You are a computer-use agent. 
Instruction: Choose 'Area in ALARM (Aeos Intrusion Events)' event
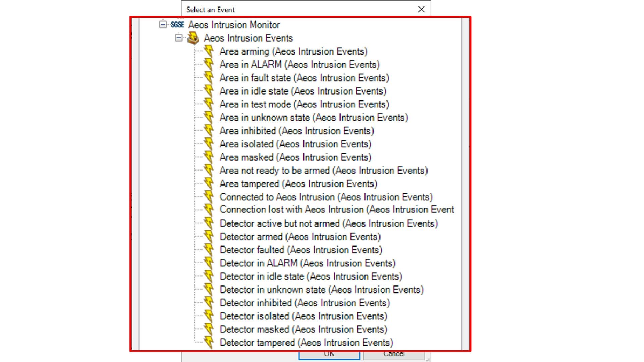click(300, 64)
